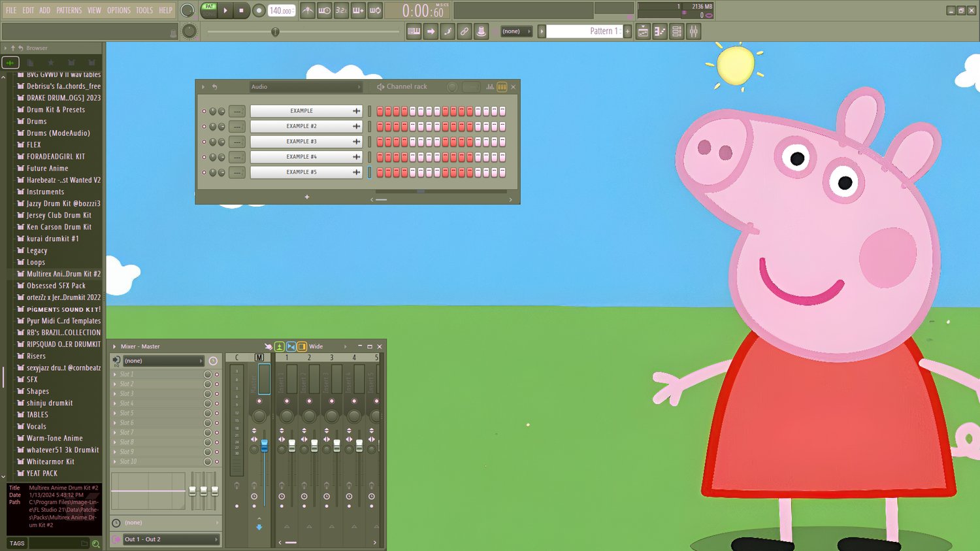Toggle the countdown before recording icon
This screenshot has height=551, width=980.
click(341, 10)
